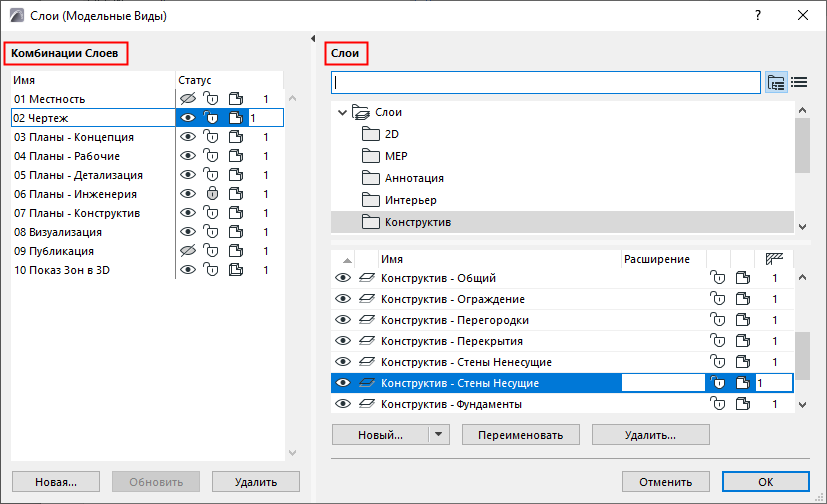Click solid/wireframe icon of Конструктив - Ограждение

pos(740,300)
